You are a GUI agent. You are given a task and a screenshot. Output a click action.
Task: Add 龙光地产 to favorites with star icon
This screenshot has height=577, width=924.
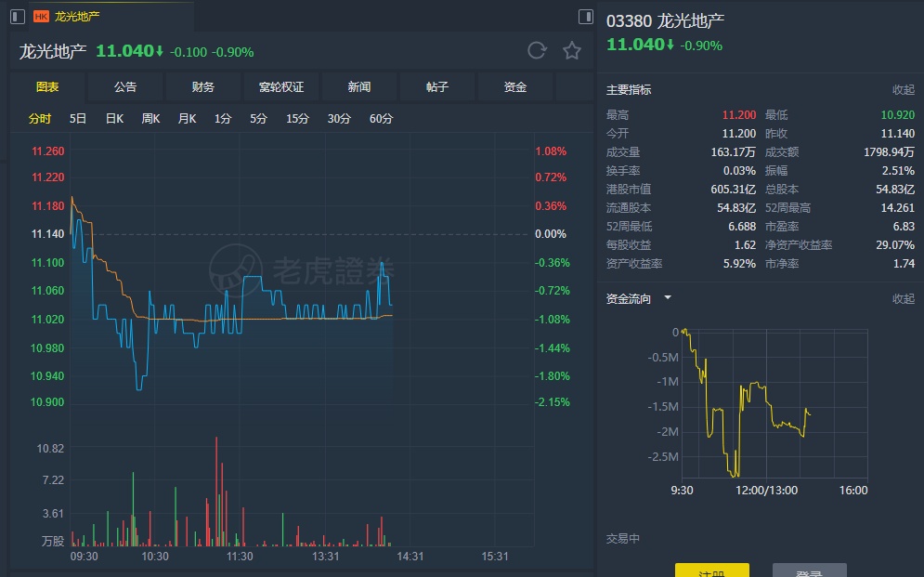tap(572, 51)
